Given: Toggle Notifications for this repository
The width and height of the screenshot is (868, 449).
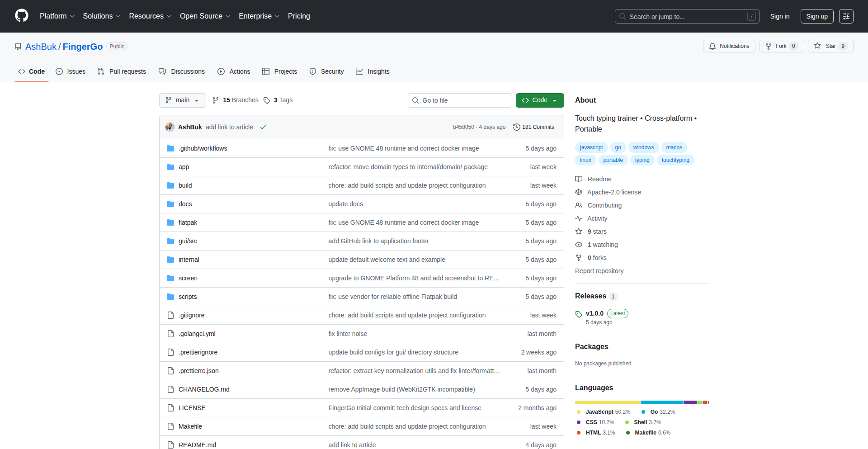Looking at the screenshot, I should click(x=729, y=46).
